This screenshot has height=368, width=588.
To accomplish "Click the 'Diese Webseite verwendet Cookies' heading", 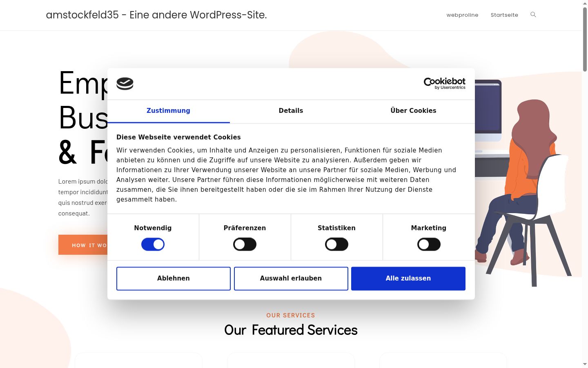I will (x=178, y=137).
